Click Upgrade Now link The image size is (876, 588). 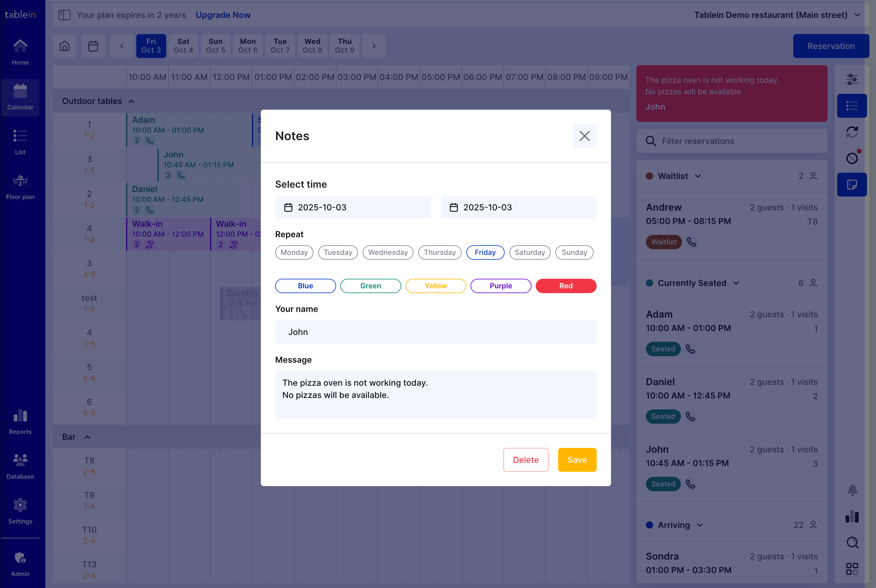(x=223, y=15)
